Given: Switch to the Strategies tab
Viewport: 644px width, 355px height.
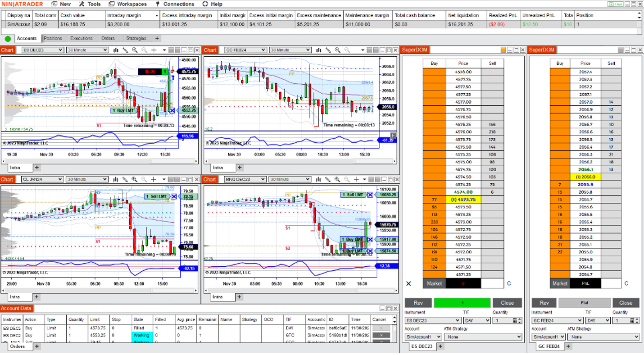Looking at the screenshot, I should point(136,38).
